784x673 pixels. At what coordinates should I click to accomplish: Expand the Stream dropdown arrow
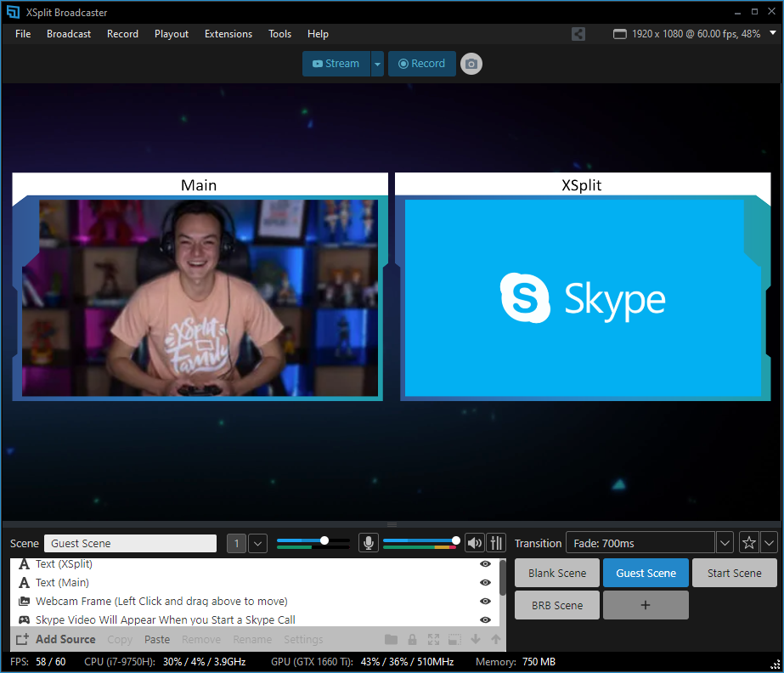click(377, 64)
